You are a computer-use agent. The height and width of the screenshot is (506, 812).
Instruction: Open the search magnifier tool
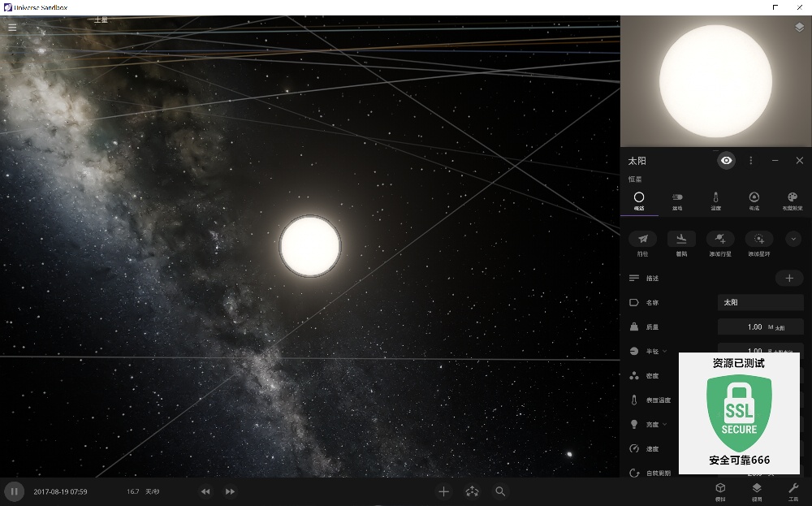499,491
